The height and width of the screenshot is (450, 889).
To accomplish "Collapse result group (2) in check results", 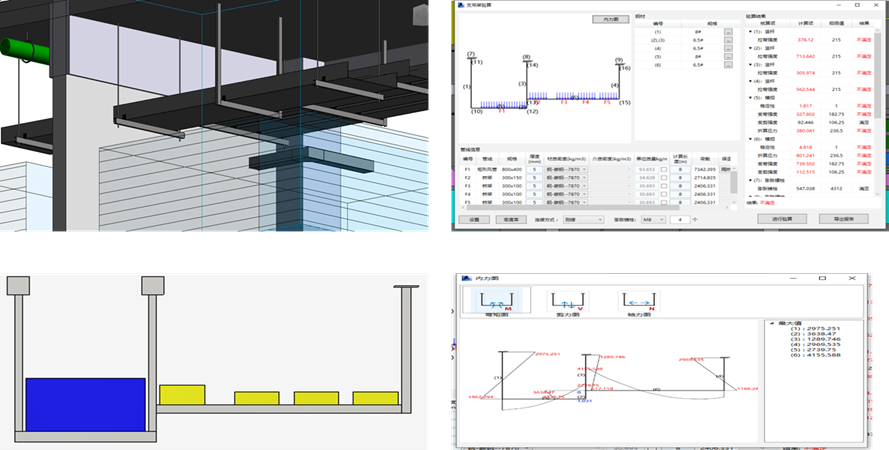I will coord(751,48).
